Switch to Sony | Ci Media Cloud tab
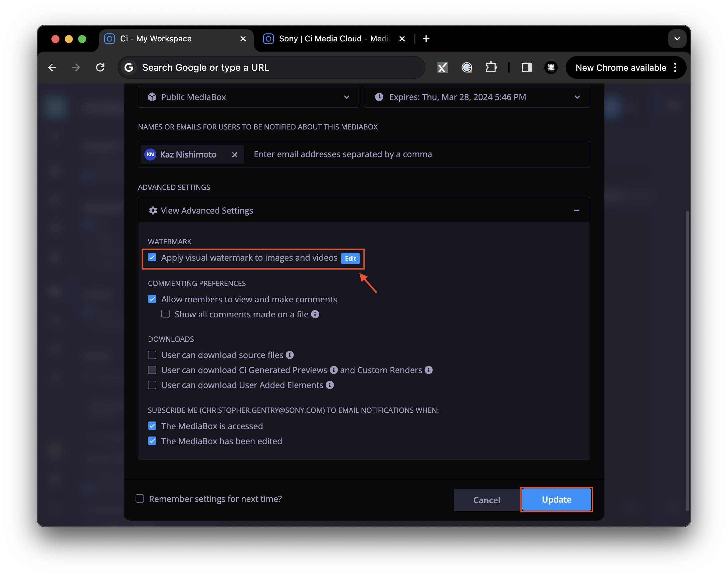Screen dimensions: 728x576 pyautogui.click(x=334, y=39)
